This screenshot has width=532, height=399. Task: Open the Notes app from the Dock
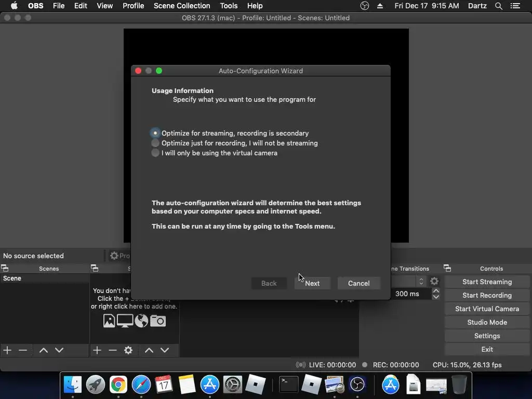tap(187, 385)
